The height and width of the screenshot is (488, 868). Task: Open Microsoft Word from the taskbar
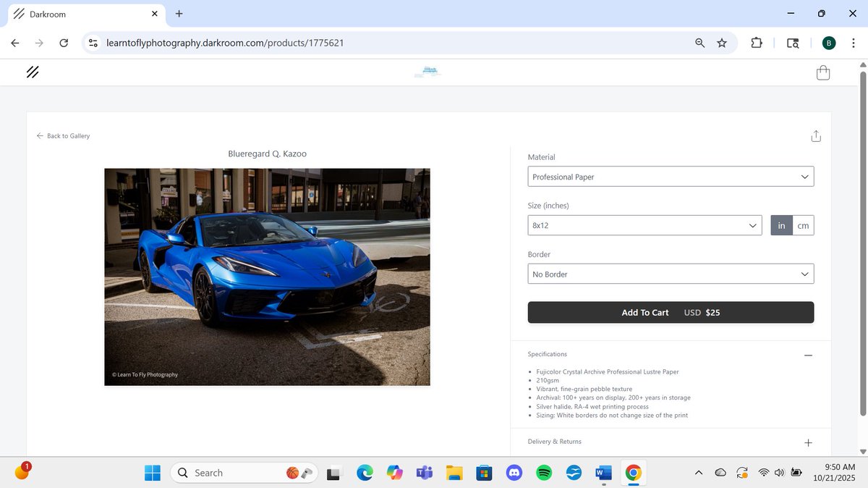(x=603, y=473)
